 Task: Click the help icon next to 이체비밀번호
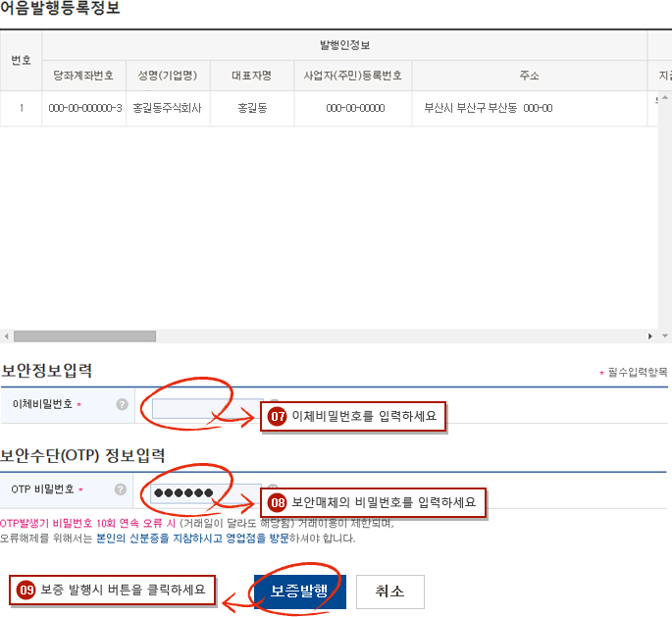click(x=123, y=404)
